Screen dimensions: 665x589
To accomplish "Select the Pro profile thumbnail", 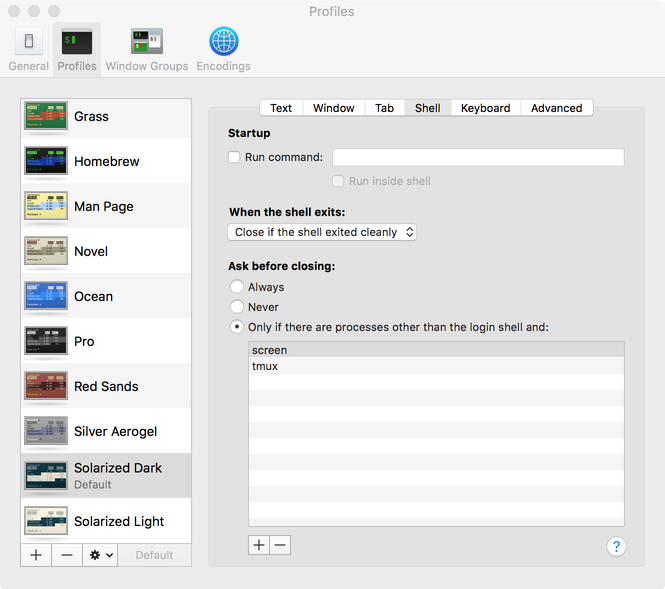I will 46,340.
